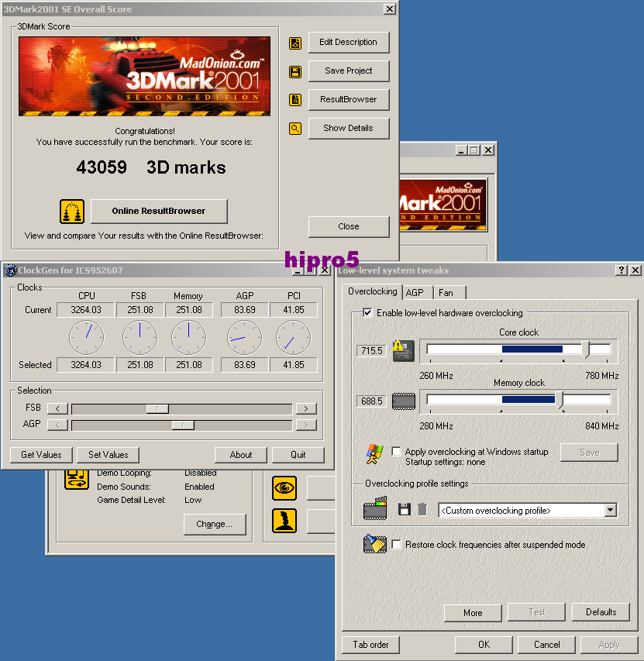Image resolution: width=644 pixels, height=661 pixels.
Task: Click the Tab order button
Action: click(x=371, y=645)
